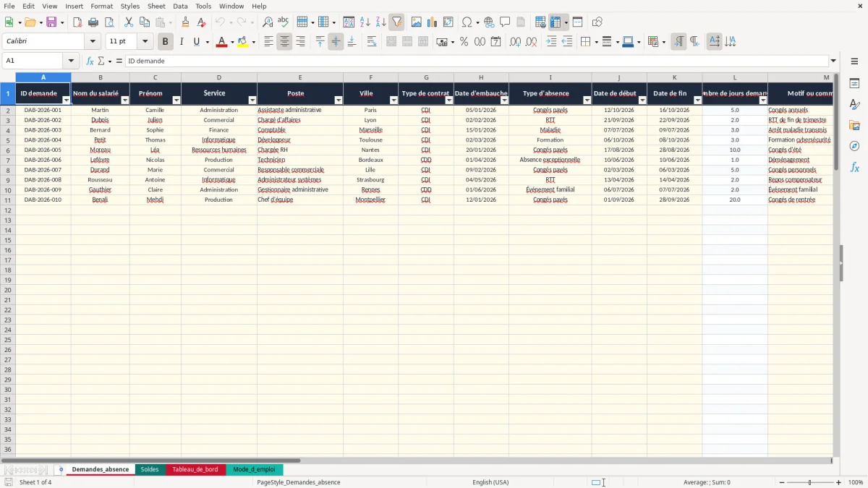Screen dimensions: 868x488
Task: Toggle Bold formatting
Action: (x=165, y=42)
